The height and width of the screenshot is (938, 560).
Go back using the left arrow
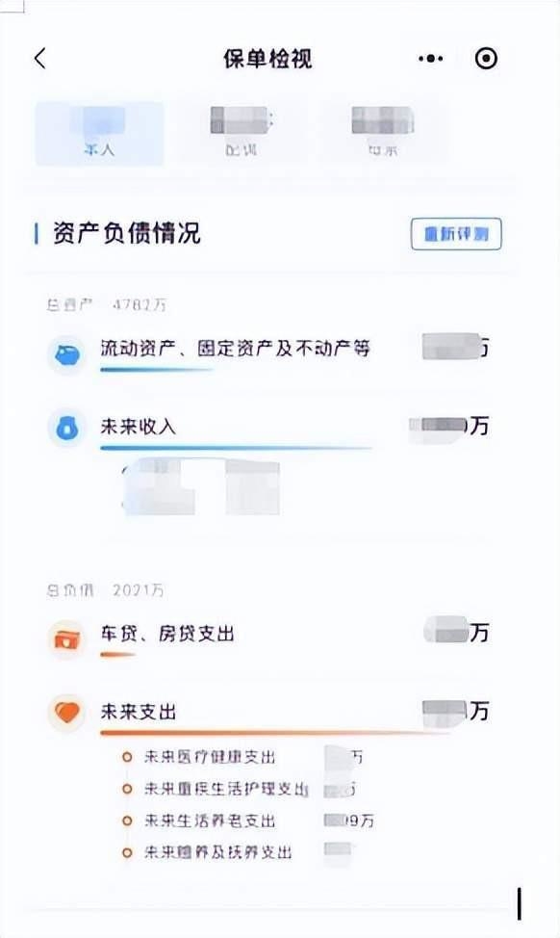(x=40, y=59)
